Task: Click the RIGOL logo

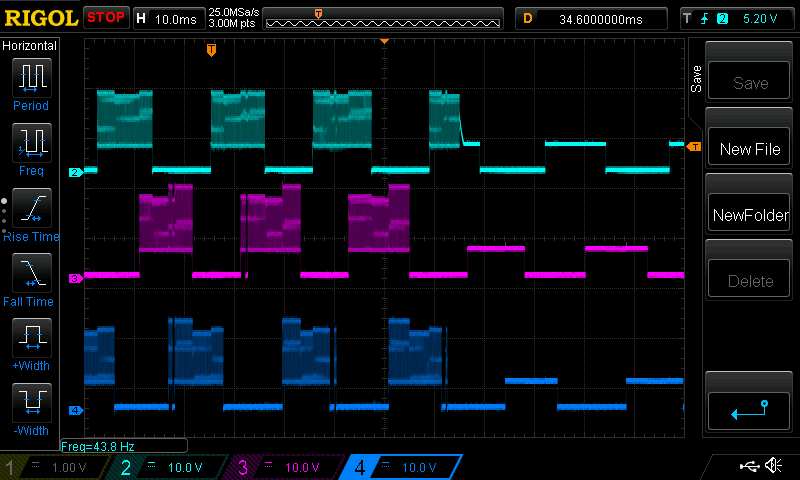Action: (41, 18)
